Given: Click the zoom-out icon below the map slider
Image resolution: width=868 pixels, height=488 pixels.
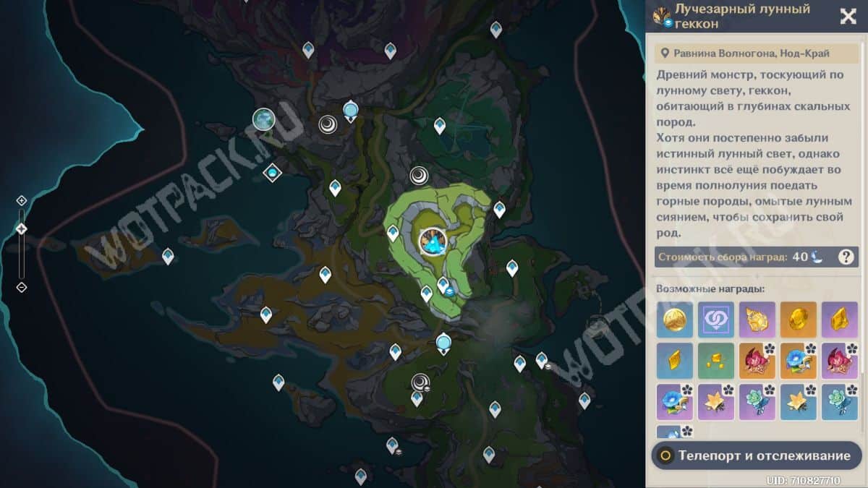Looking at the screenshot, I should [22, 287].
